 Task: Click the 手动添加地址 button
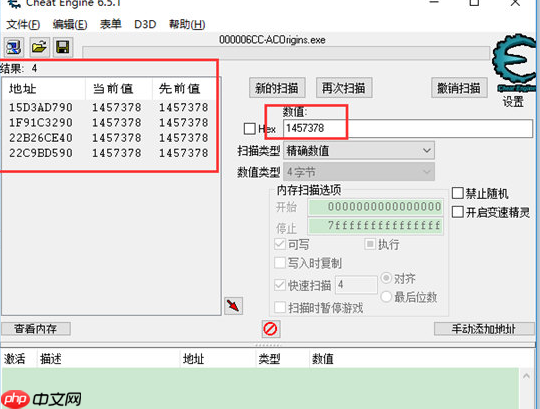tap(484, 329)
